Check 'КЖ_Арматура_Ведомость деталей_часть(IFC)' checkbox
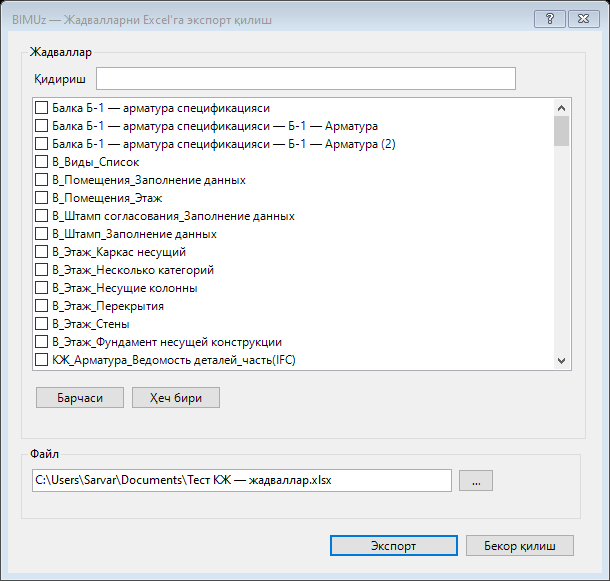The height and width of the screenshot is (581, 610). [x=41, y=360]
